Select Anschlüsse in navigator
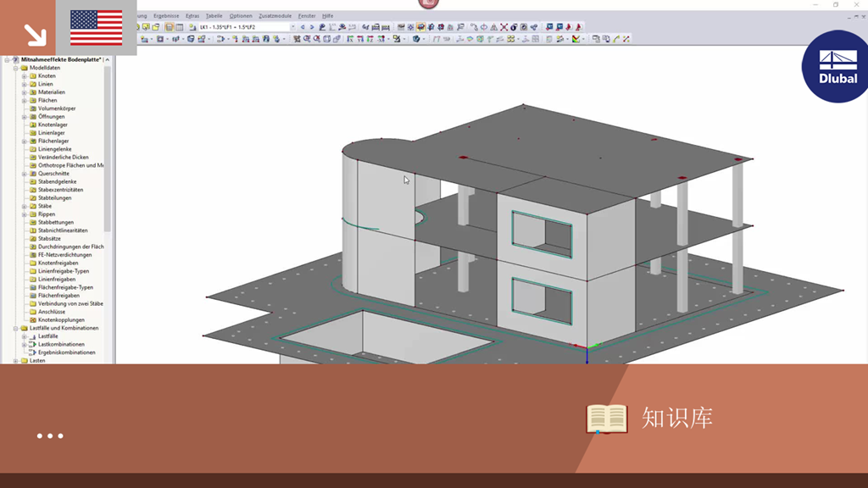Screen dimensions: 868x488 [x=52, y=312]
